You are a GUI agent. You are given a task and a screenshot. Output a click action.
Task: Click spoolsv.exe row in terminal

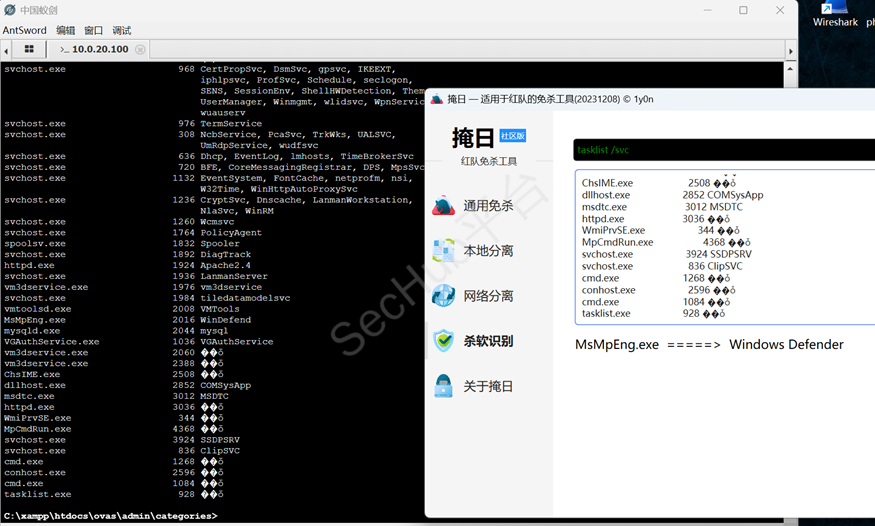[122, 244]
